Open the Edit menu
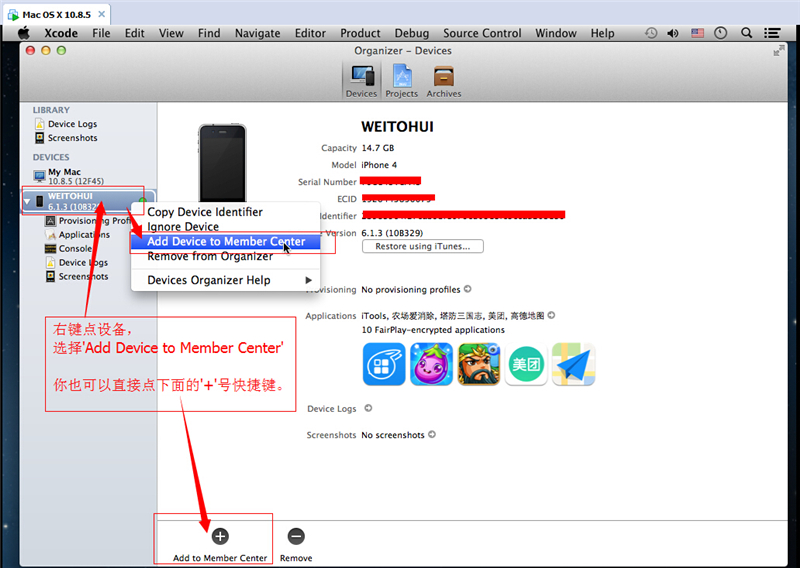Viewport: 800px width, 568px height. (x=134, y=33)
